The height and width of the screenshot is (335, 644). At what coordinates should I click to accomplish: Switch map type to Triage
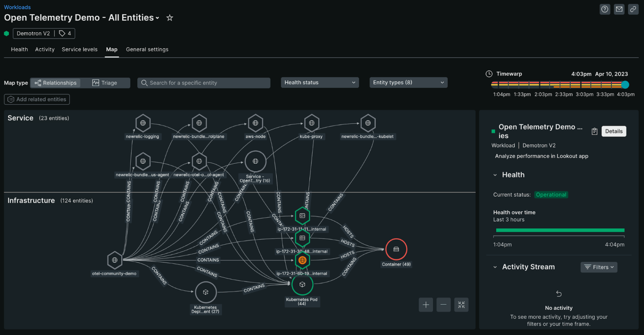click(105, 83)
